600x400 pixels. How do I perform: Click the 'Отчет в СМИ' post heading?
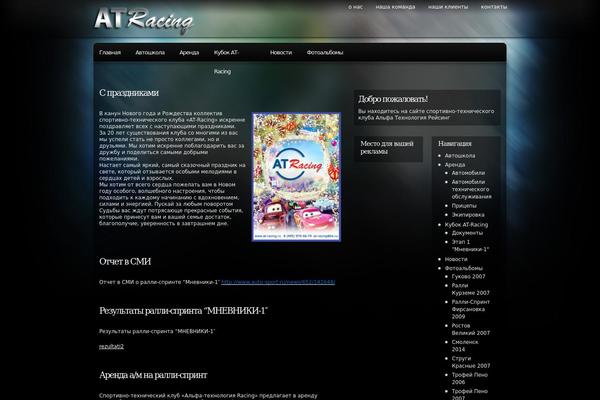tap(125, 261)
